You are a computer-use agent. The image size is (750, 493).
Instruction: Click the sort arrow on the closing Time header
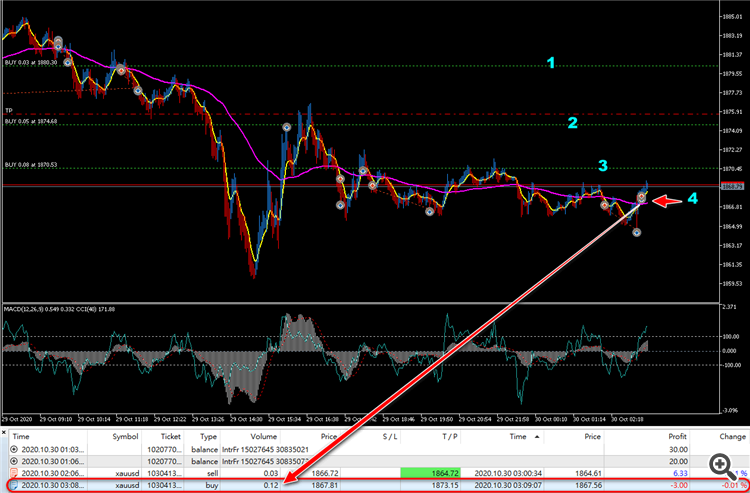coord(538,437)
